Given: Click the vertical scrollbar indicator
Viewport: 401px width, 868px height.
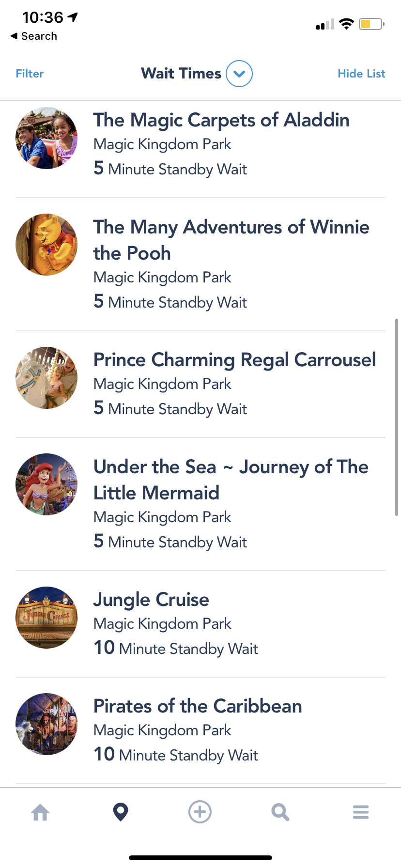Looking at the screenshot, I should [397, 417].
